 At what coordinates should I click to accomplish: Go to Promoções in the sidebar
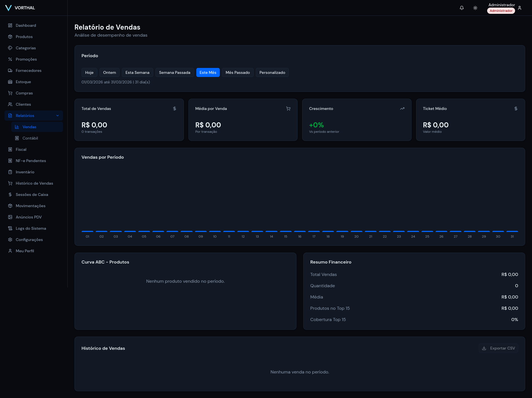click(26, 59)
